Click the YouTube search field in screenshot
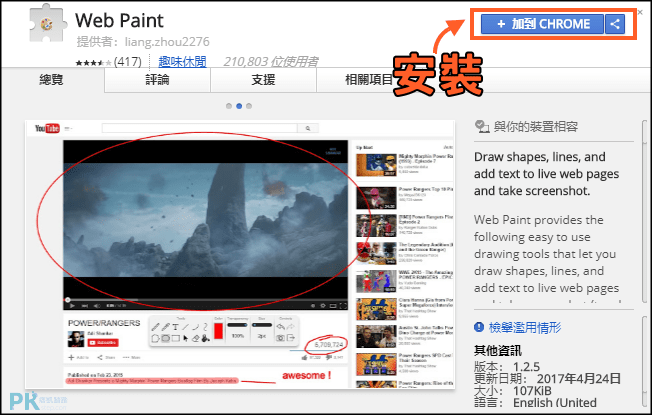This screenshot has width=652, height=415. [x=200, y=128]
